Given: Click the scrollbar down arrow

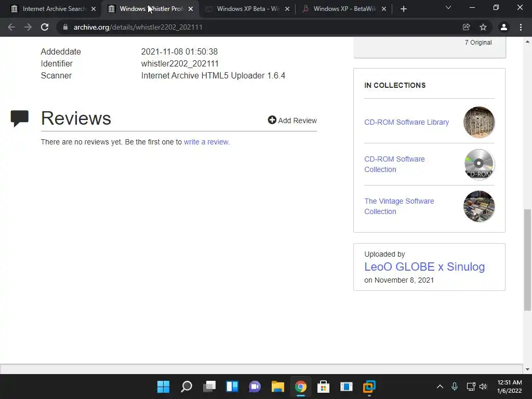Looking at the screenshot, I should coord(527,369).
